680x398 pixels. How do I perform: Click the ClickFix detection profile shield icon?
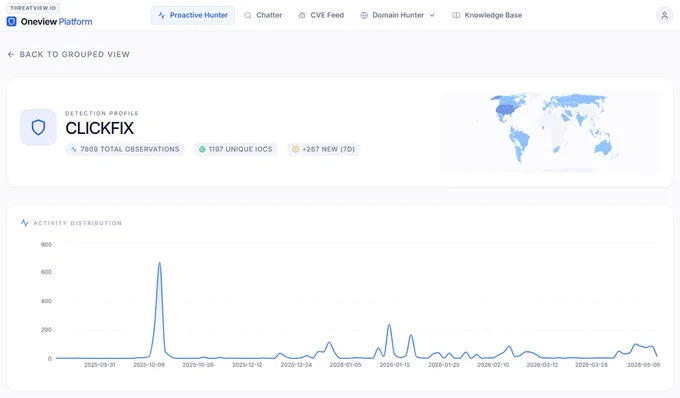[38, 127]
